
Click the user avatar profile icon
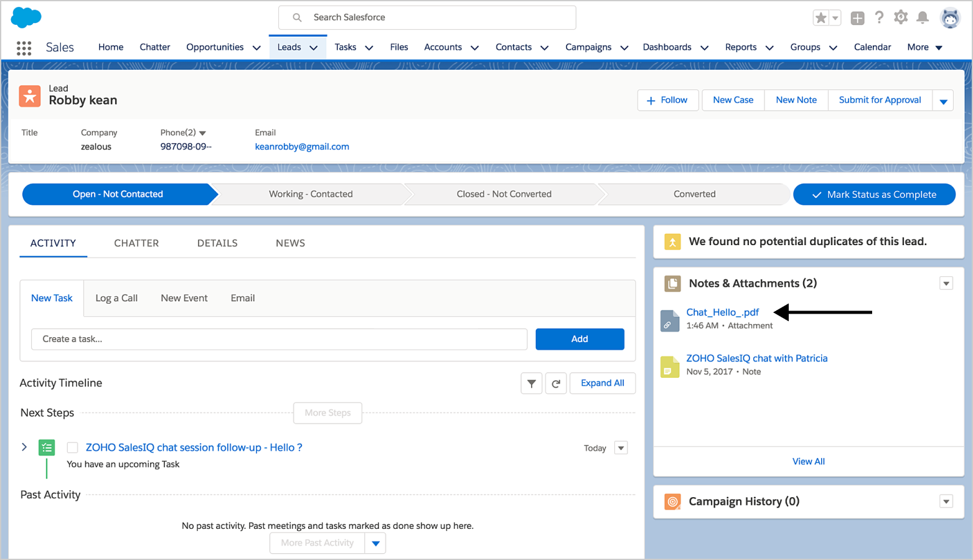tap(950, 18)
